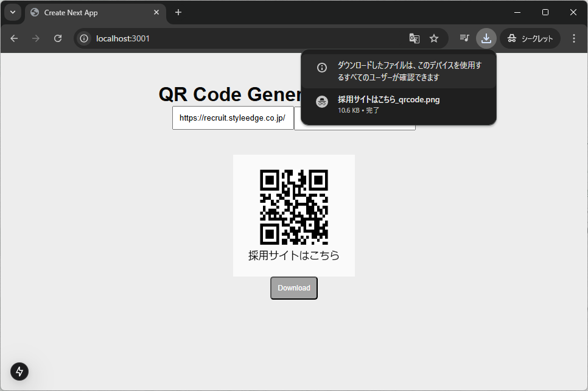Maximize the browser window
This screenshot has width=588, height=391.
pyautogui.click(x=545, y=12)
